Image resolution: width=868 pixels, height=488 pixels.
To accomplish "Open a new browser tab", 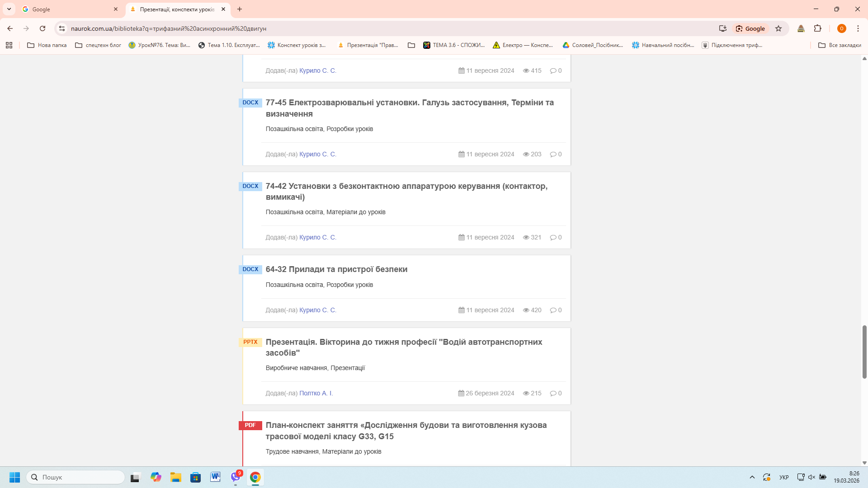I will (240, 9).
